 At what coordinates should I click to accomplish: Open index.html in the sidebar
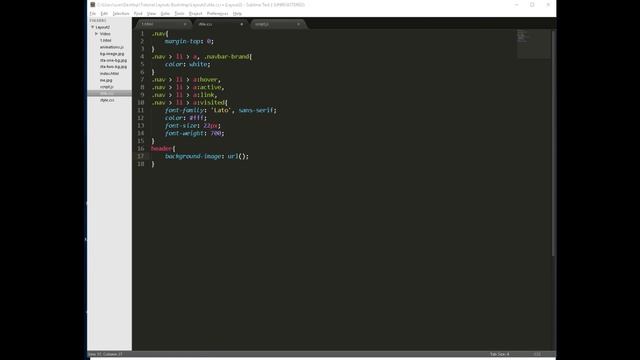click(x=109, y=73)
